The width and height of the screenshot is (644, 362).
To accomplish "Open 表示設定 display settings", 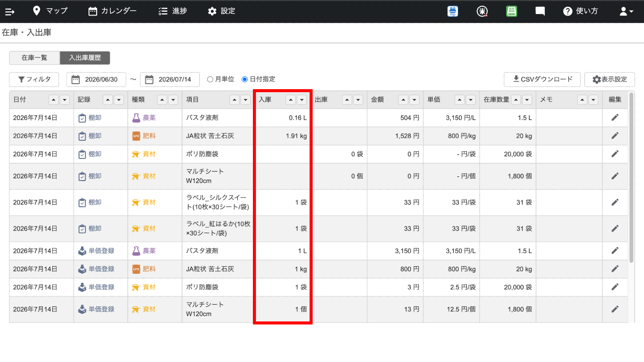I will click(609, 79).
